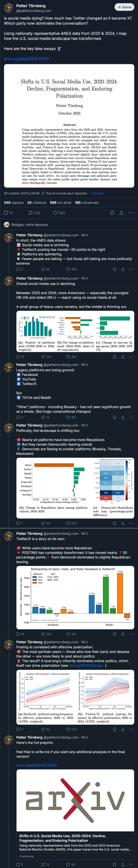View the list of 249 reposts
This screenshot has height=868, width=138.
(14, 202)
